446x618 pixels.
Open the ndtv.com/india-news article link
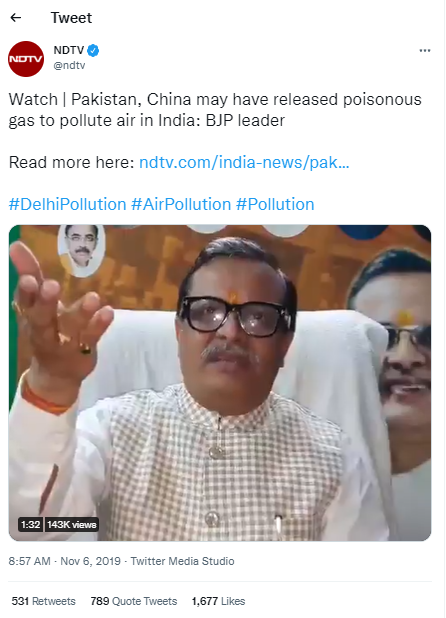pos(244,162)
